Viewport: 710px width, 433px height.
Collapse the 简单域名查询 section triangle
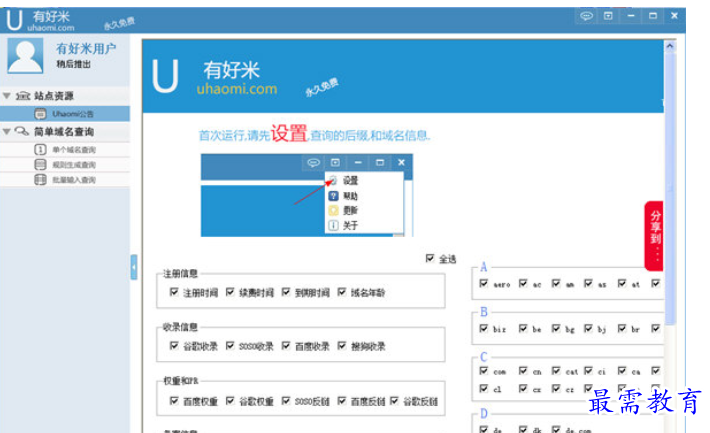point(7,131)
